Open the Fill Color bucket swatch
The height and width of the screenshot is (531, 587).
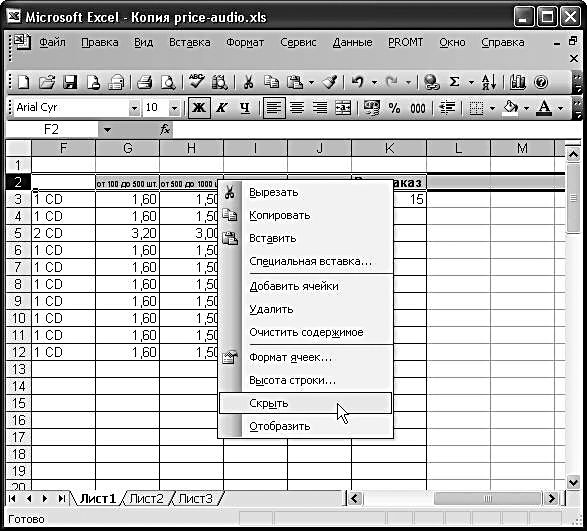pyautogui.click(x=511, y=108)
